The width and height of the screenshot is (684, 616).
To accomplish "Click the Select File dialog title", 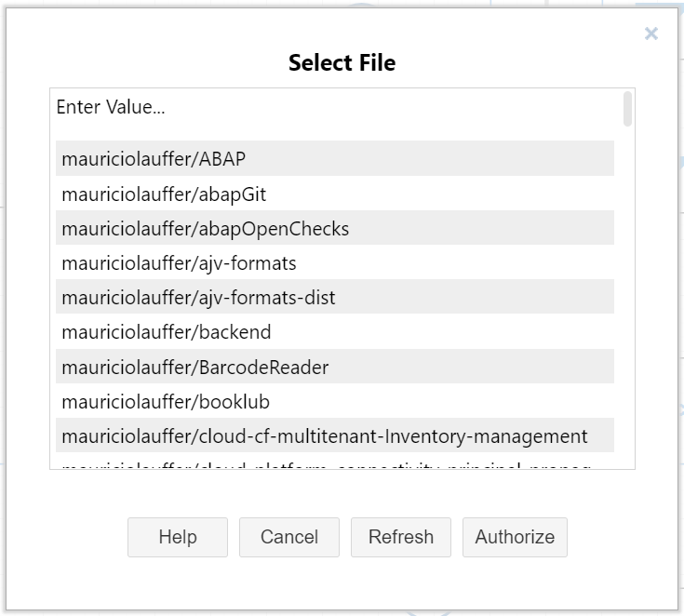I will 342,63.
